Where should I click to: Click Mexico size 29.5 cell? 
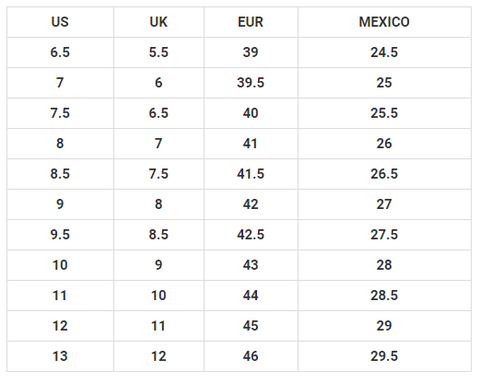tap(384, 356)
